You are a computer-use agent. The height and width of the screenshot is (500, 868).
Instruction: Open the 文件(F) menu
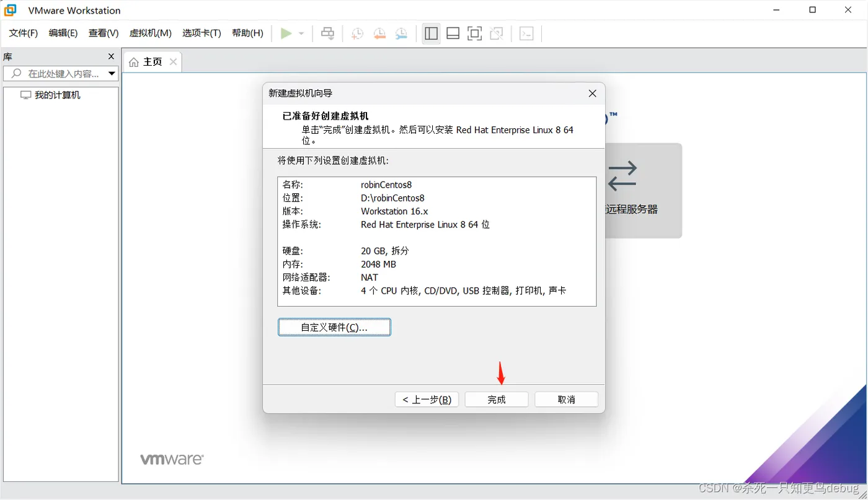[x=23, y=33]
